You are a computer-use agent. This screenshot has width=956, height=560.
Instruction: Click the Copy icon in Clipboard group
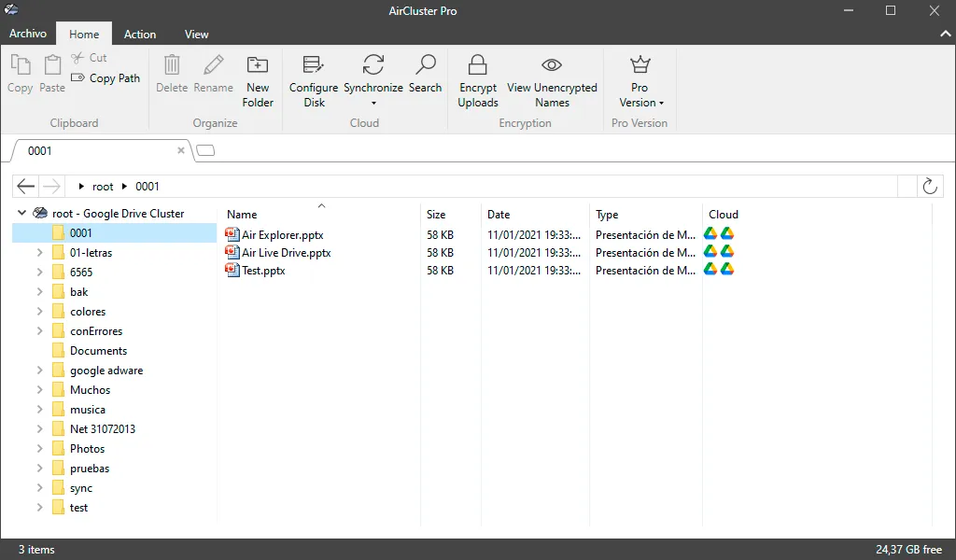coord(21,65)
